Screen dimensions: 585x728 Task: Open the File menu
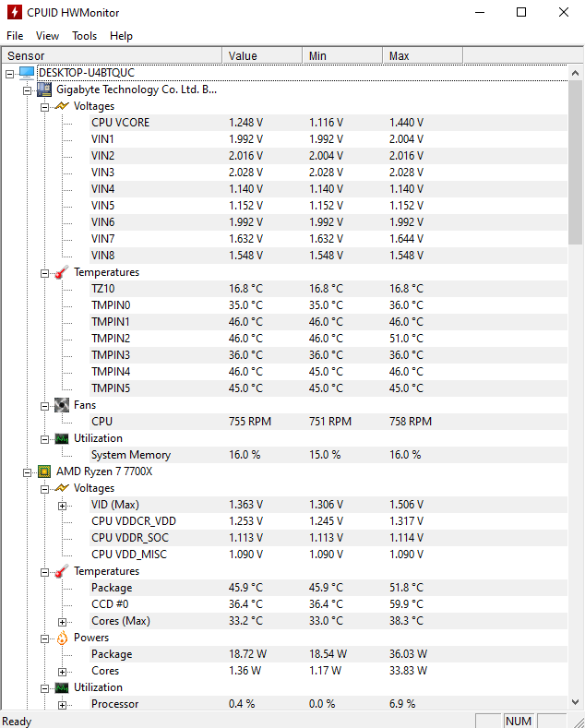(15, 36)
